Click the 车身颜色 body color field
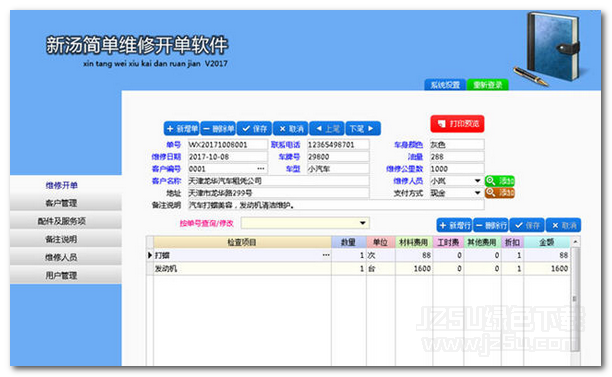This screenshot has height=377, width=612. [x=457, y=144]
